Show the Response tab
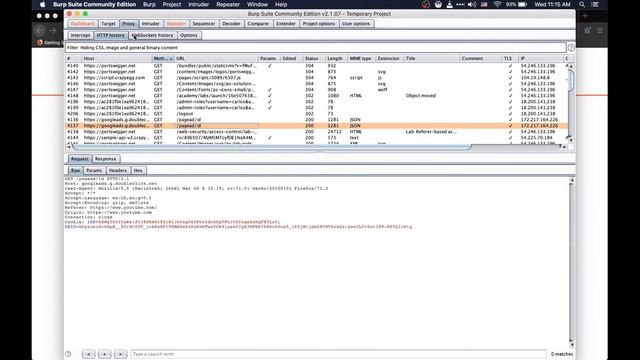 pos(105,159)
